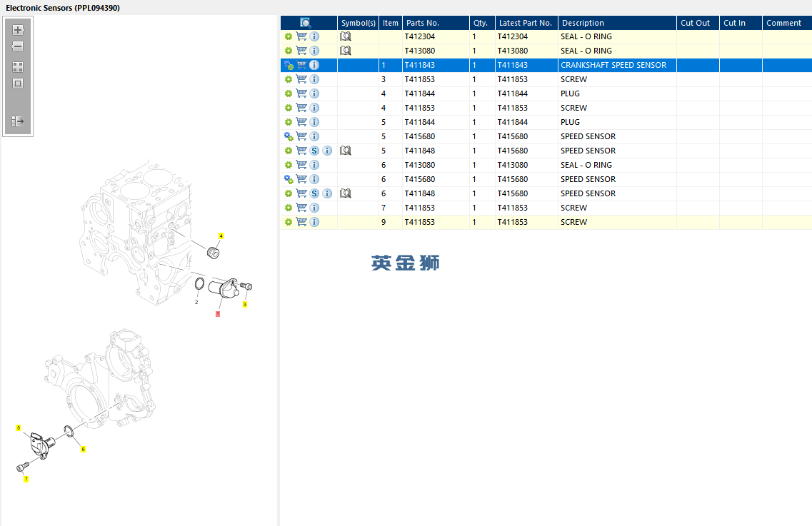Add item 4 PLUG T411844 to cart
Viewport: 812px width, 526px height.
tap(301, 93)
